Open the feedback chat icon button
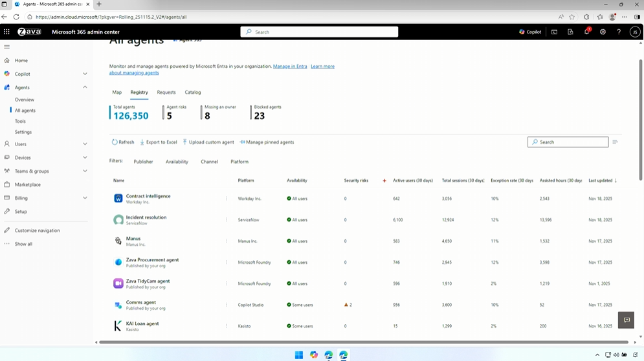 click(x=626, y=320)
